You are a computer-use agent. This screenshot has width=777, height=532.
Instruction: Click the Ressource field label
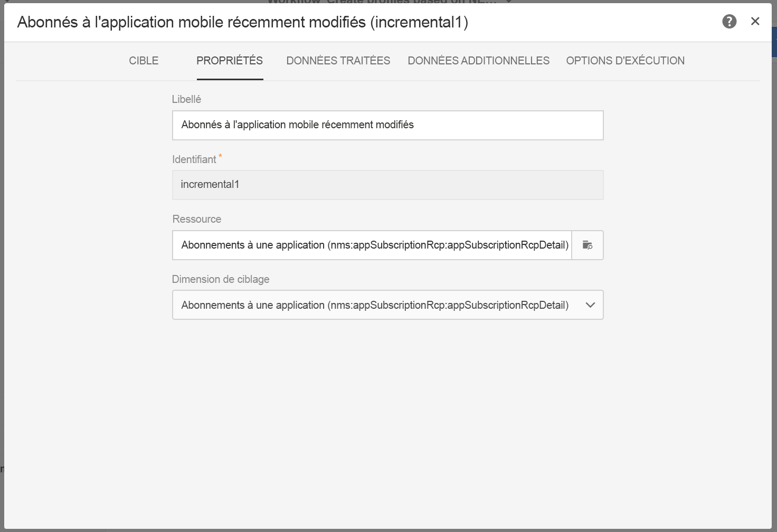[196, 219]
